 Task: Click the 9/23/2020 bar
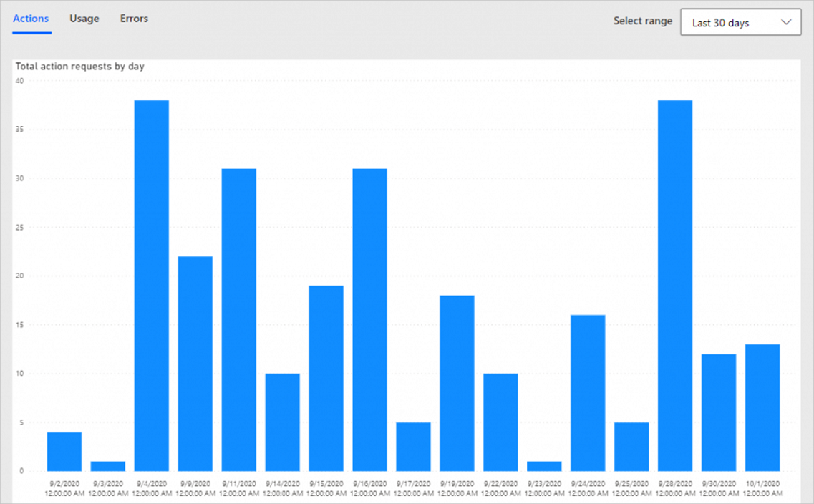pyautogui.click(x=544, y=465)
